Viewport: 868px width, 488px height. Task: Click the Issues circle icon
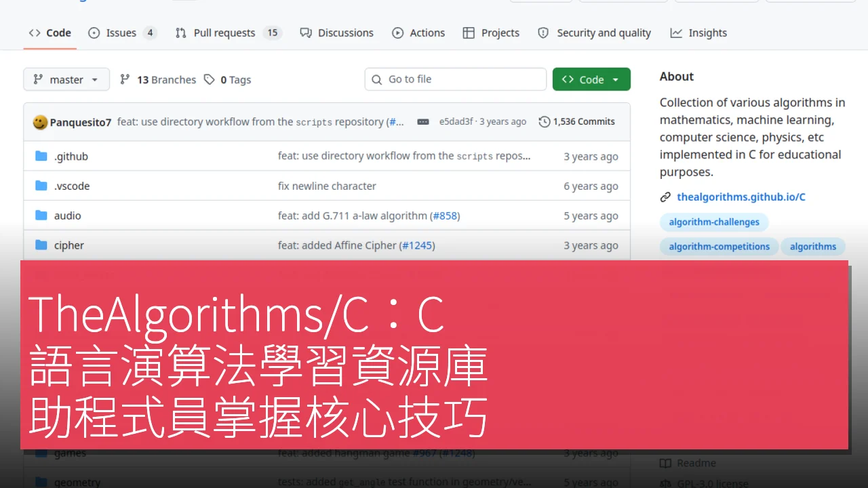(94, 33)
